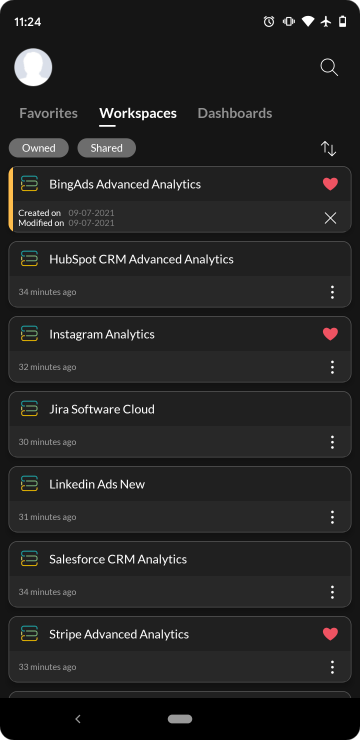
Task: Open the sort order arrows icon
Action: click(328, 148)
